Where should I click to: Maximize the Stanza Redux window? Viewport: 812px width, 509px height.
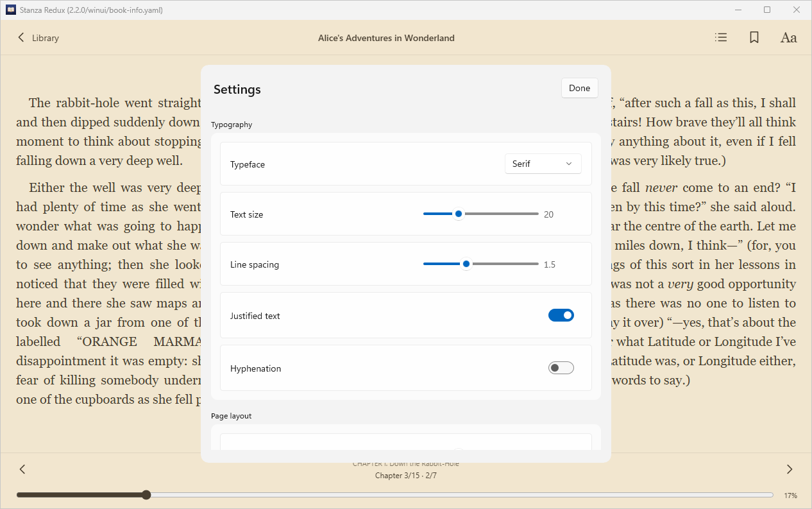pyautogui.click(x=767, y=10)
